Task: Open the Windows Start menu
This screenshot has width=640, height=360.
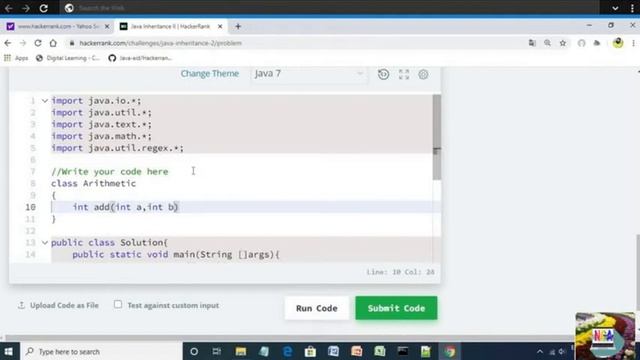Action: (9, 351)
